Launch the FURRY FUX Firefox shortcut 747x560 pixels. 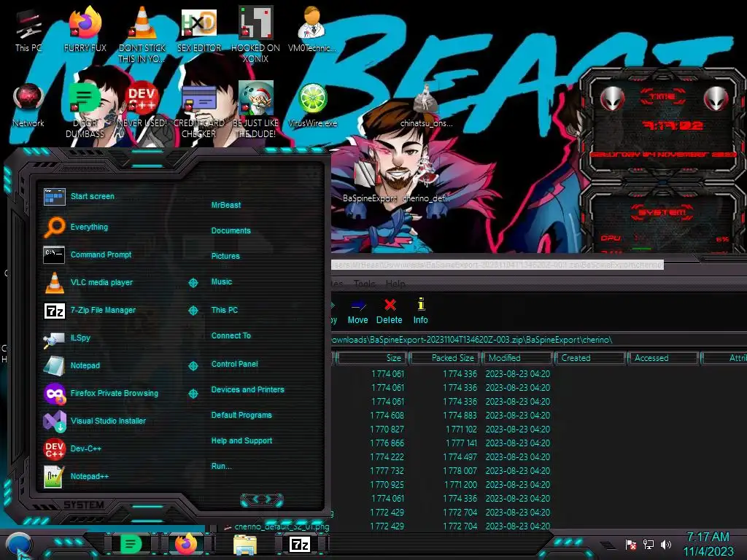click(85, 31)
